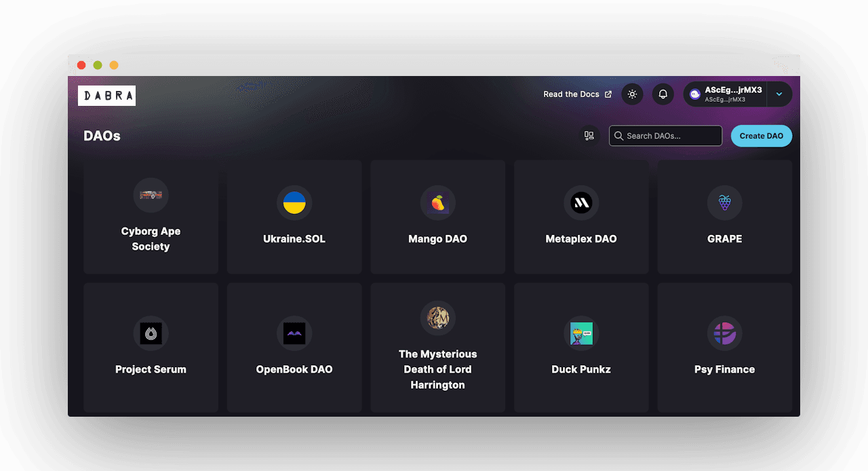This screenshot has height=471, width=868.
Task: Click the DAOs page heading
Action: pyautogui.click(x=102, y=136)
